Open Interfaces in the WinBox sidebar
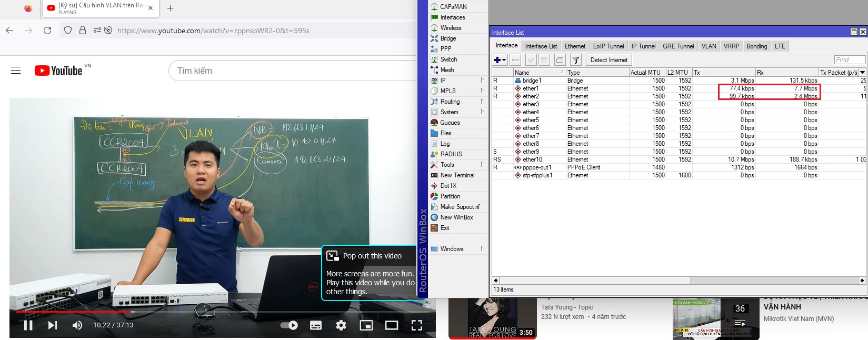The height and width of the screenshot is (340, 868). click(452, 17)
